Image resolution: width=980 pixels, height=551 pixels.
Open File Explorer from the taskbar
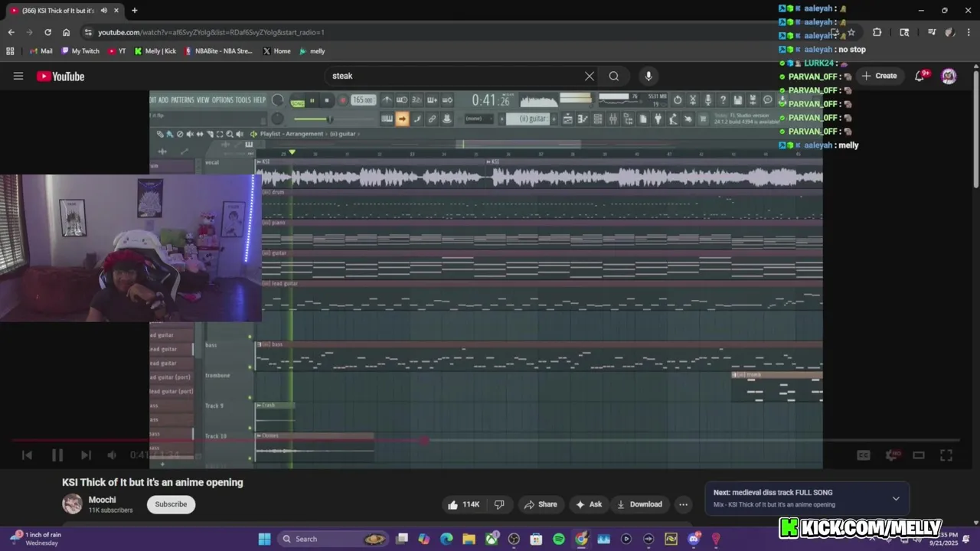[469, 539]
